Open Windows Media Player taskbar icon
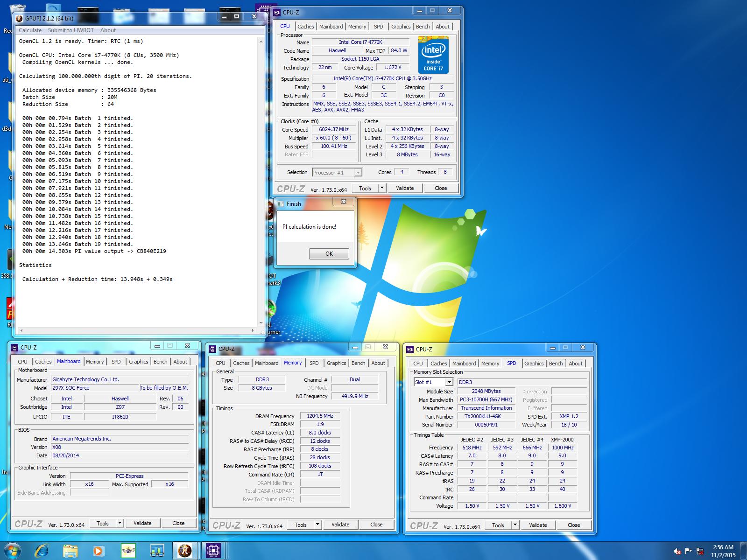Screen dimensions: 747x560 99,551
